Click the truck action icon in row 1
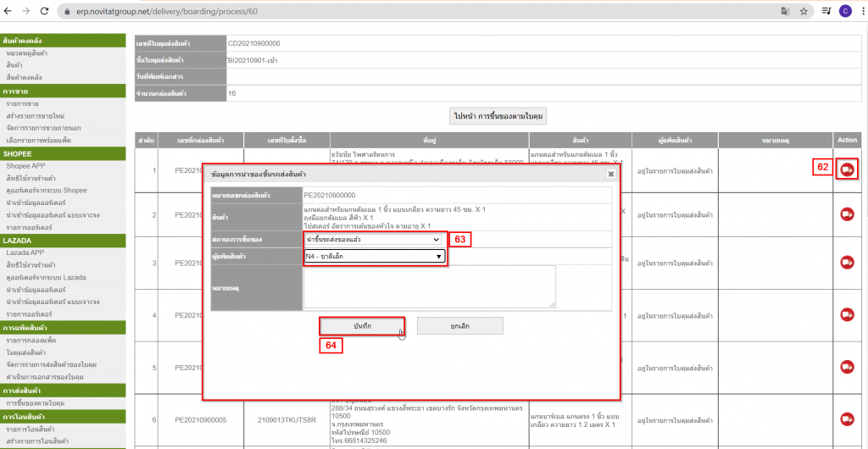This screenshot has height=449, width=868. tap(847, 169)
